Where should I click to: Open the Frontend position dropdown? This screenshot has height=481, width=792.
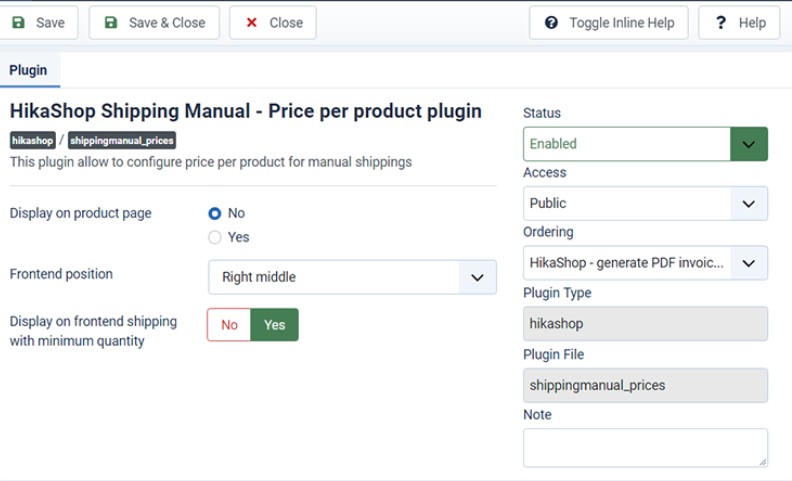352,277
